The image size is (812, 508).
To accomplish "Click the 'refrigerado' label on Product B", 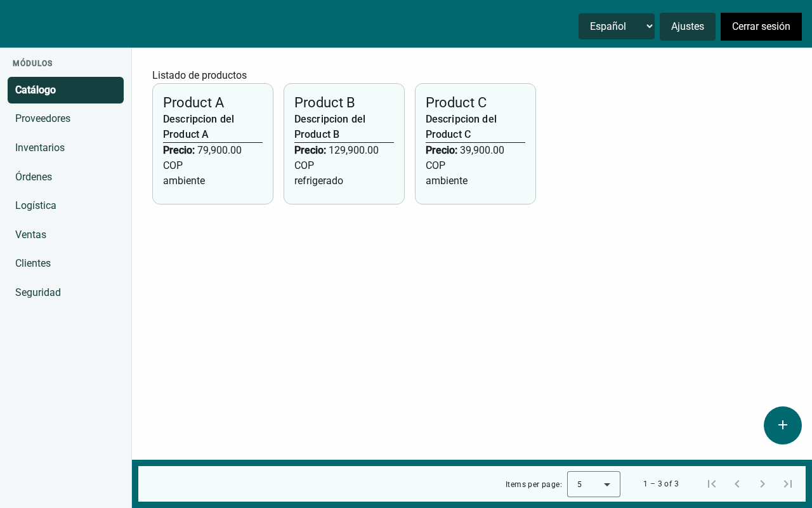I will coord(318,181).
